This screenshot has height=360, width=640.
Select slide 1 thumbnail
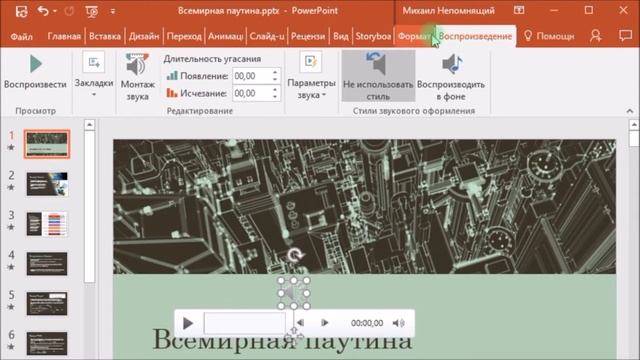(x=47, y=144)
